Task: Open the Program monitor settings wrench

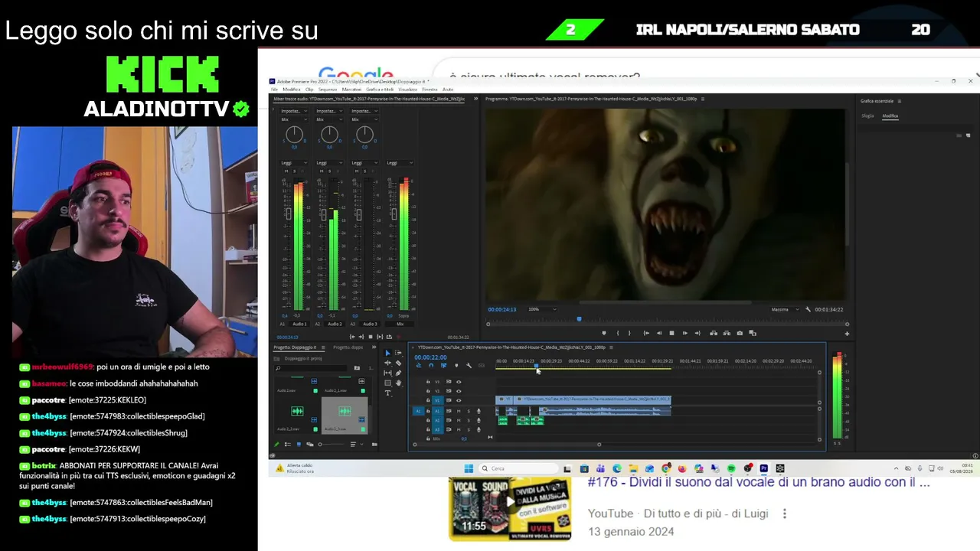Action: pyautogui.click(x=808, y=309)
